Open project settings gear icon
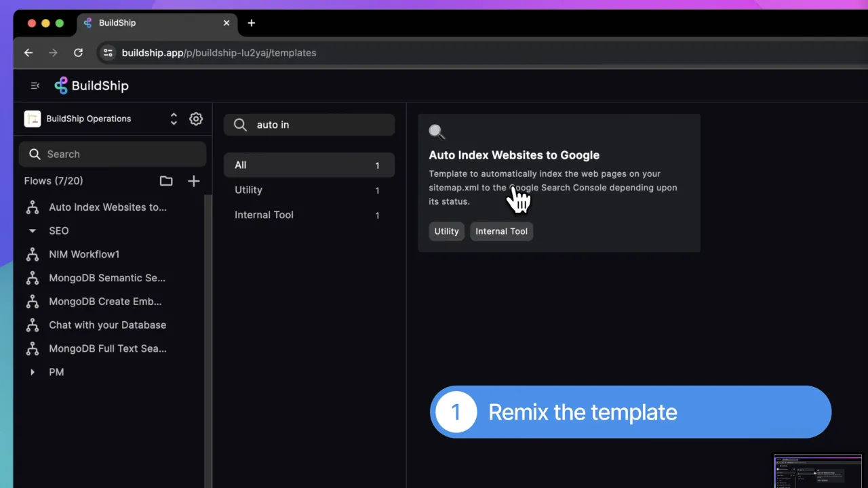Viewport: 868px width, 488px height. [x=196, y=119]
